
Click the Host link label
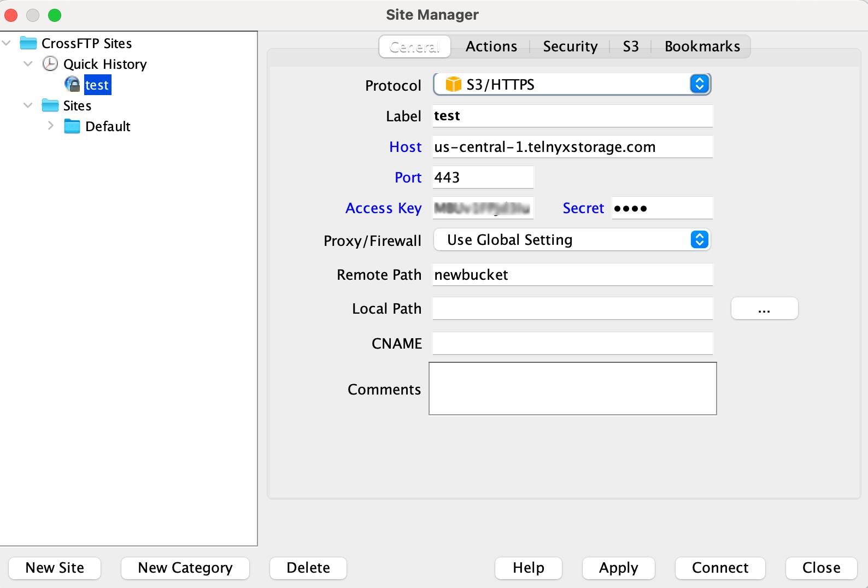(406, 147)
